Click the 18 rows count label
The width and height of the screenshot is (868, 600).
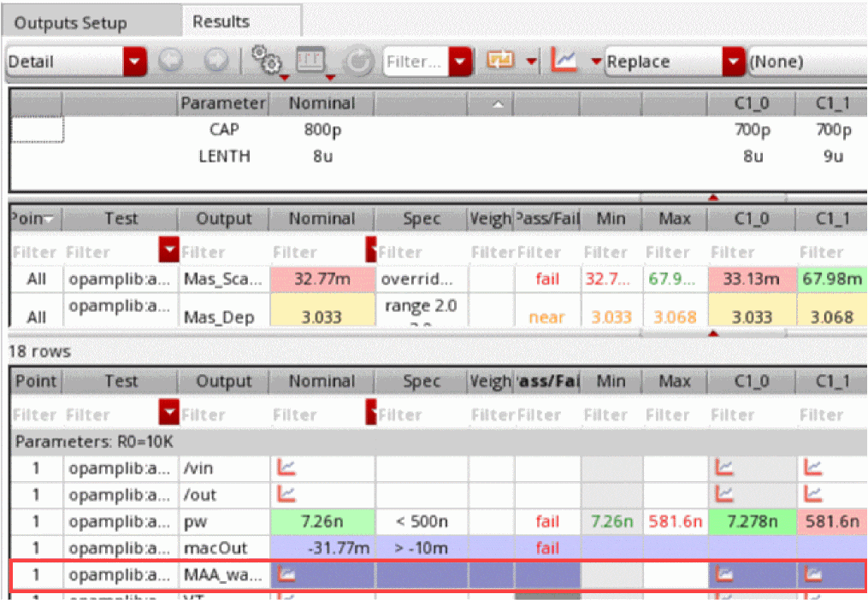click(x=40, y=351)
